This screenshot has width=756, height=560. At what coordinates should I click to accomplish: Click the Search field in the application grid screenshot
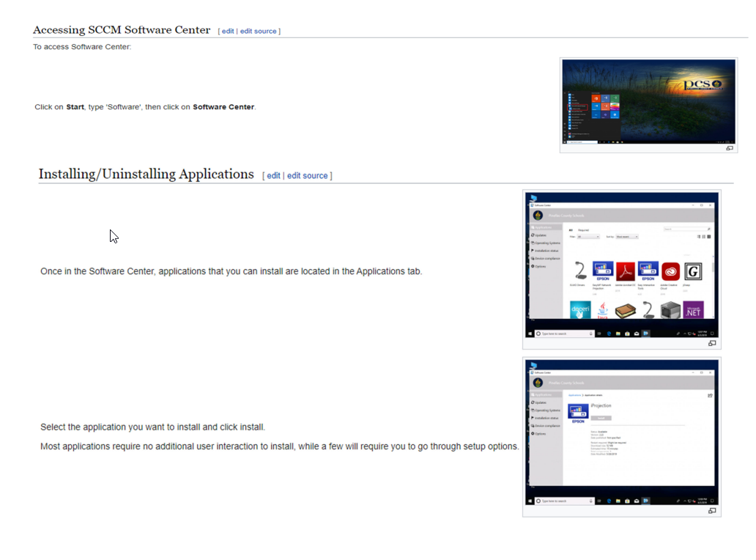pos(686,229)
